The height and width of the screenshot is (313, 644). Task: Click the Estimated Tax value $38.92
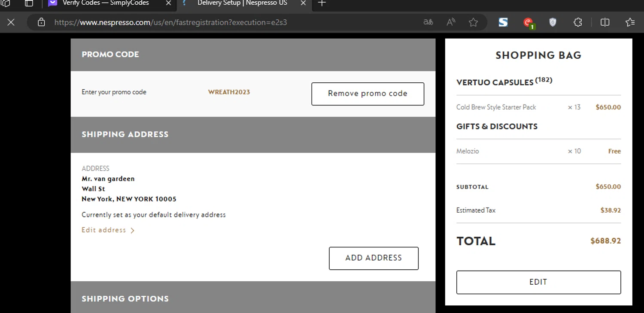click(x=611, y=211)
